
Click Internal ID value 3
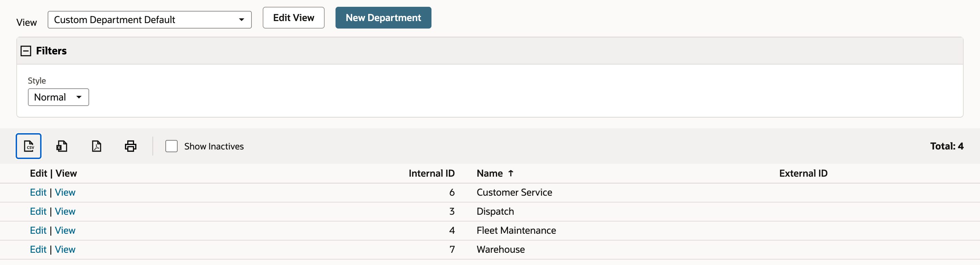(x=452, y=211)
